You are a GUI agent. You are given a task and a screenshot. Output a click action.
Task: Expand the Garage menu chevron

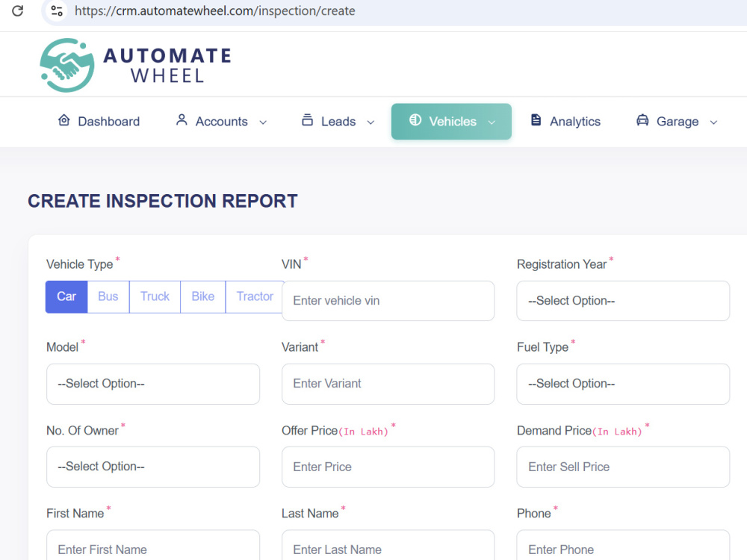tap(713, 122)
